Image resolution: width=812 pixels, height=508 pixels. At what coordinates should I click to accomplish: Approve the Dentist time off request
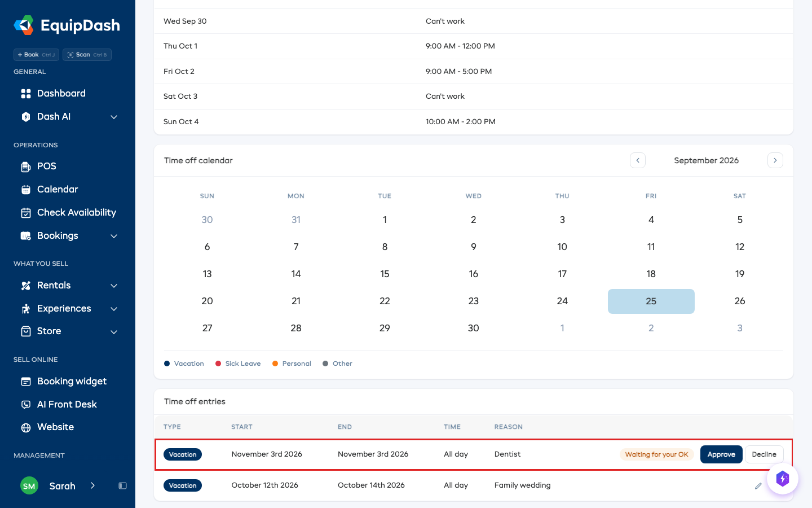(x=721, y=454)
